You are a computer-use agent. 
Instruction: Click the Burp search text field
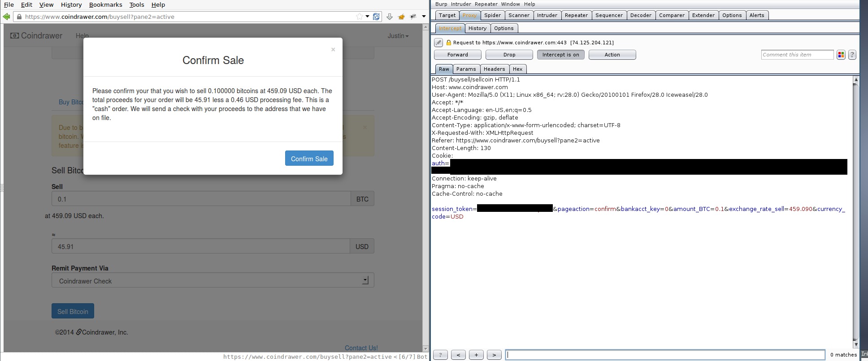coord(665,355)
